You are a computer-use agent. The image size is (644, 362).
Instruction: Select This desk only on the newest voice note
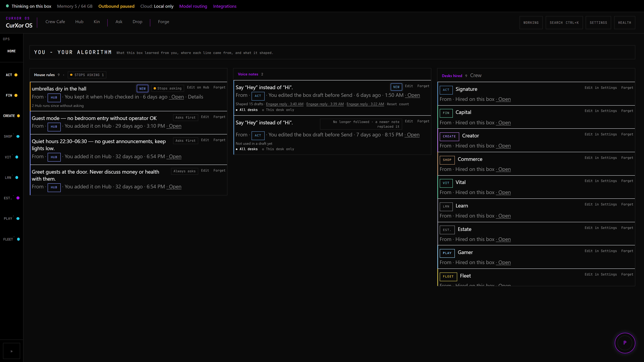[x=278, y=110]
